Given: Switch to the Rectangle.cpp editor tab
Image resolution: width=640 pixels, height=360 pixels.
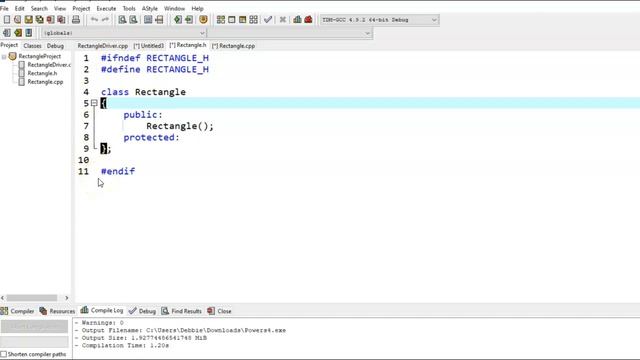Looking at the screenshot, I should pyautogui.click(x=233, y=46).
